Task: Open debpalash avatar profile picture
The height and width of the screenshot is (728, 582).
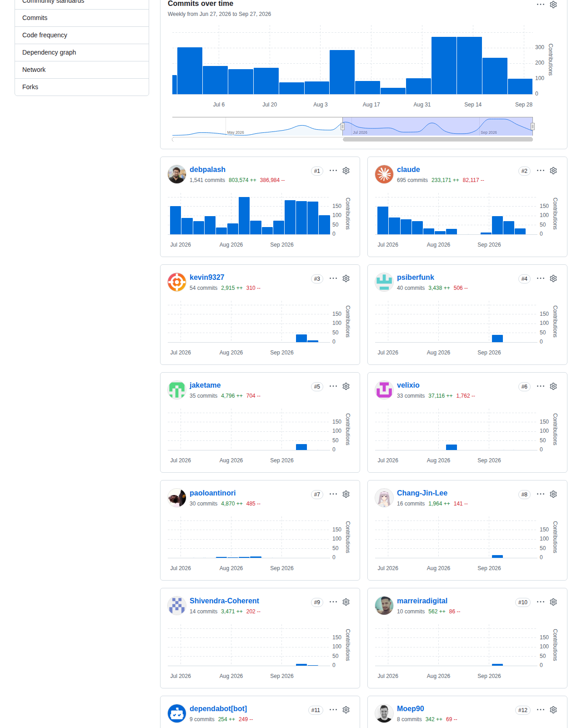Action: point(177,174)
